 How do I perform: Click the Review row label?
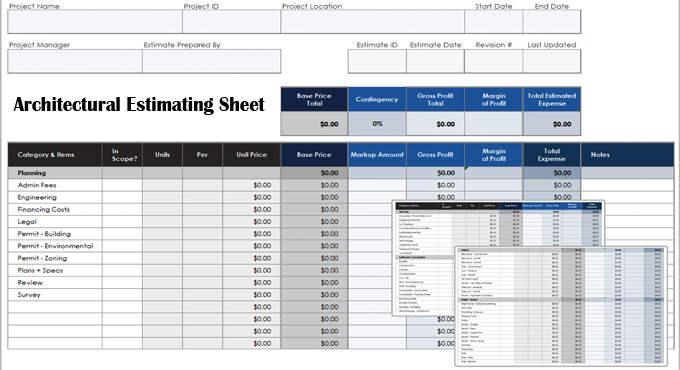[x=30, y=282]
